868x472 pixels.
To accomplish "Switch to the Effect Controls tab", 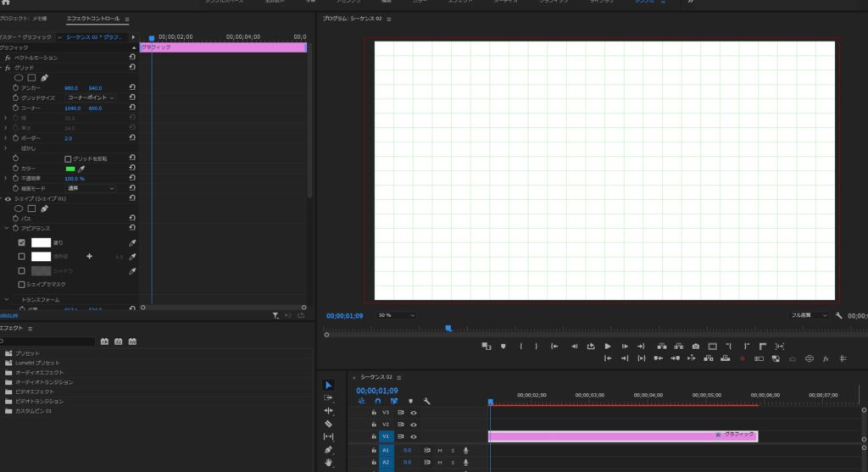I will pyautogui.click(x=93, y=19).
